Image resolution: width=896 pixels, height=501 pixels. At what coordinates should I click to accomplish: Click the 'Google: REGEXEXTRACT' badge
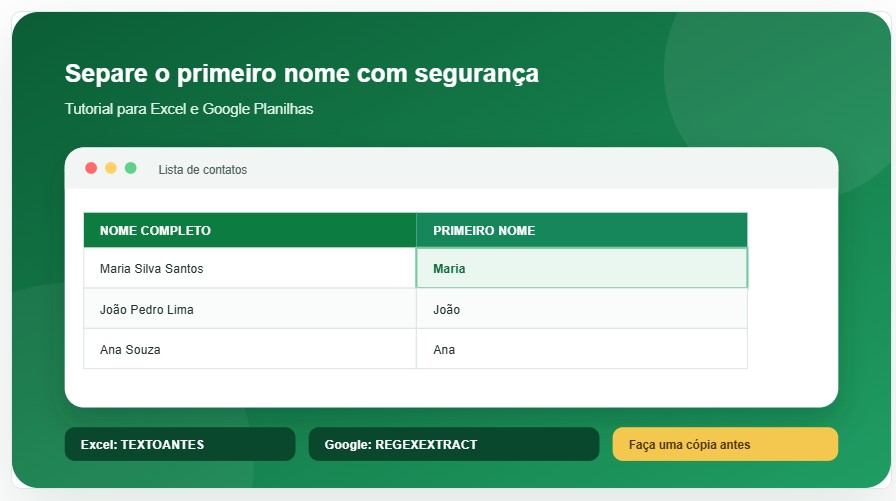pyautogui.click(x=454, y=444)
